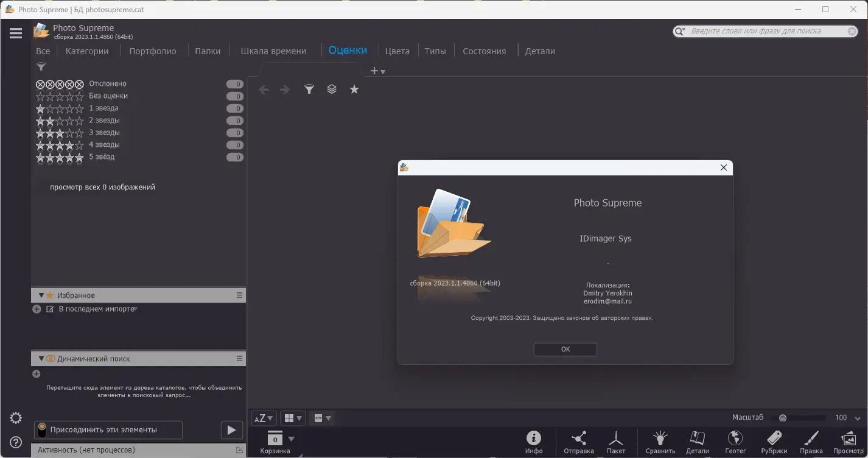Switch to the Типы tab

pos(435,51)
